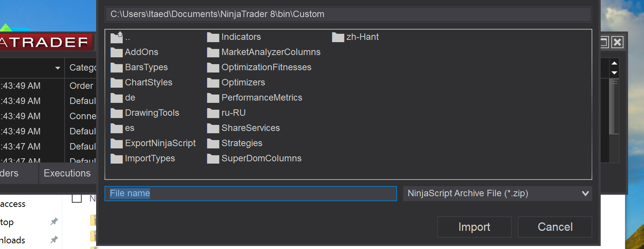Open the PerformanceMetrics folder
The image size is (644, 249).
point(255,98)
